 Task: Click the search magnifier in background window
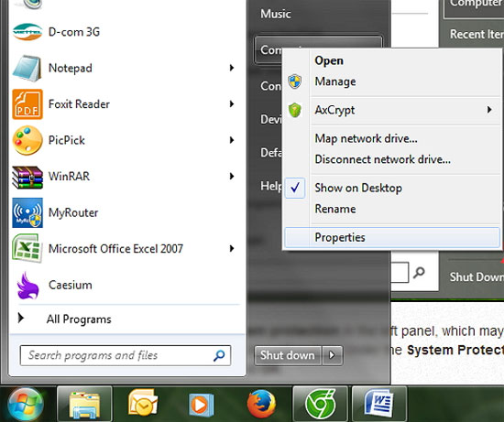419,273
